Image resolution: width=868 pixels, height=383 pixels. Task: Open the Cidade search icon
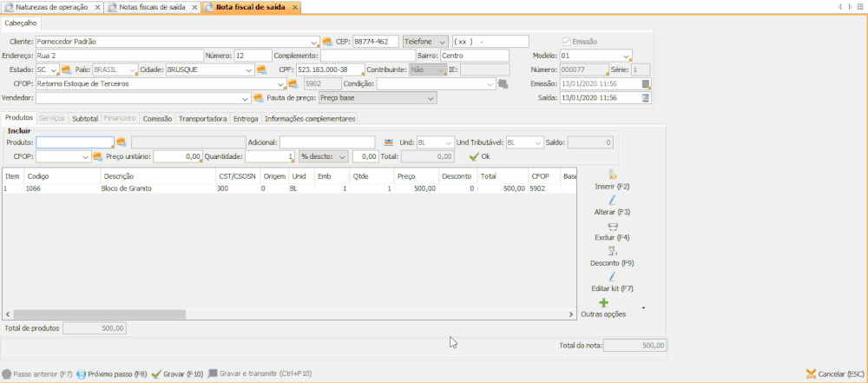pyautogui.click(x=261, y=70)
